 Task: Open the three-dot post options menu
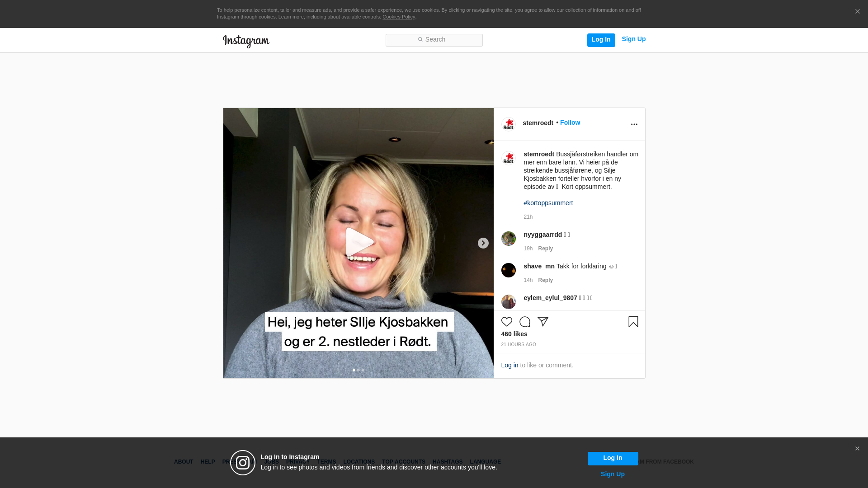pyautogui.click(x=634, y=124)
